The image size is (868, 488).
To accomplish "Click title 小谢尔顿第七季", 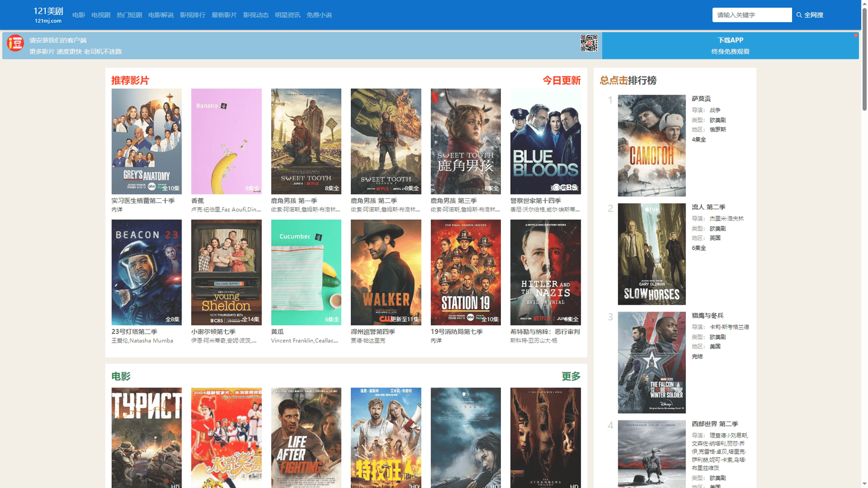I will (213, 332).
